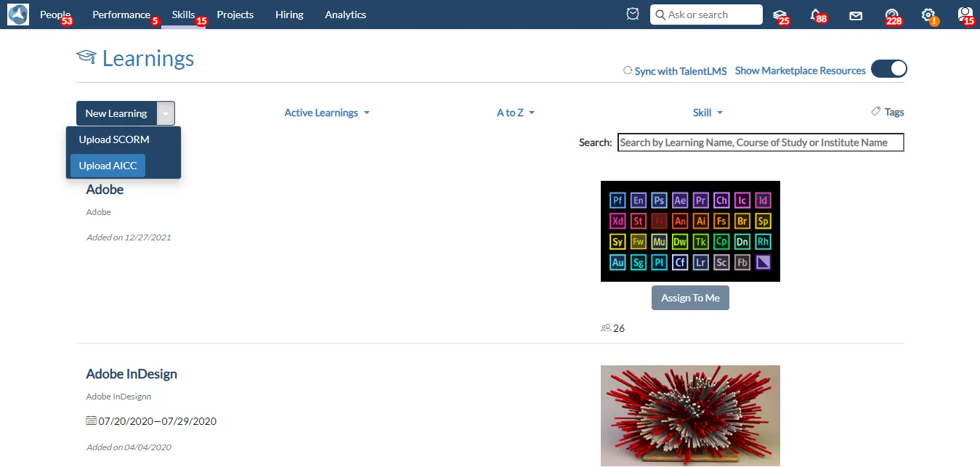
Task: Open the A to Z sort dropdown
Action: click(x=516, y=113)
